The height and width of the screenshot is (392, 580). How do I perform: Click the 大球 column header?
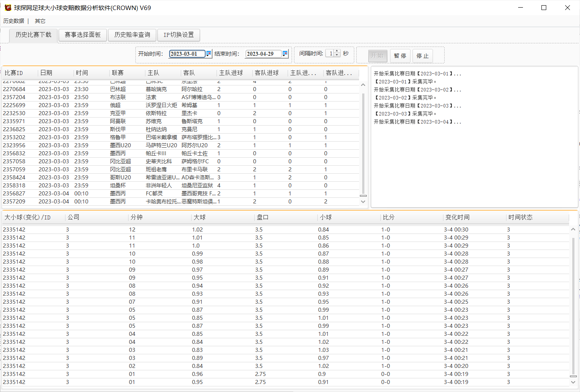[x=223, y=217]
